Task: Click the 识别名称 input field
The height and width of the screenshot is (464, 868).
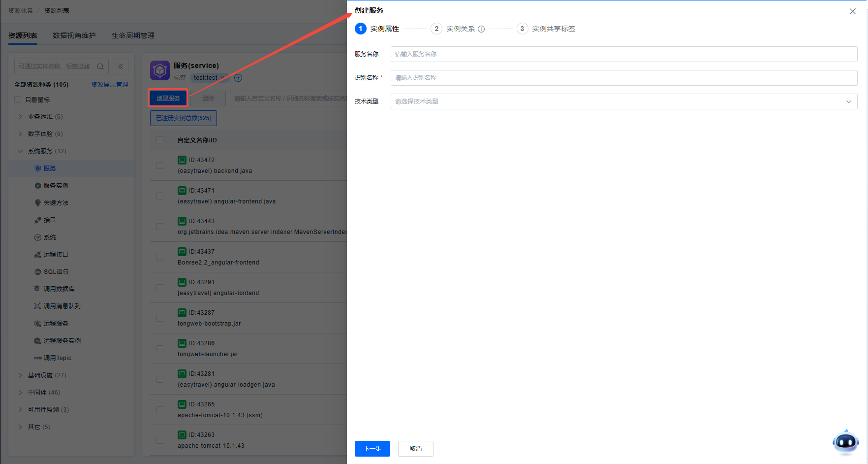Action: tap(623, 78)
